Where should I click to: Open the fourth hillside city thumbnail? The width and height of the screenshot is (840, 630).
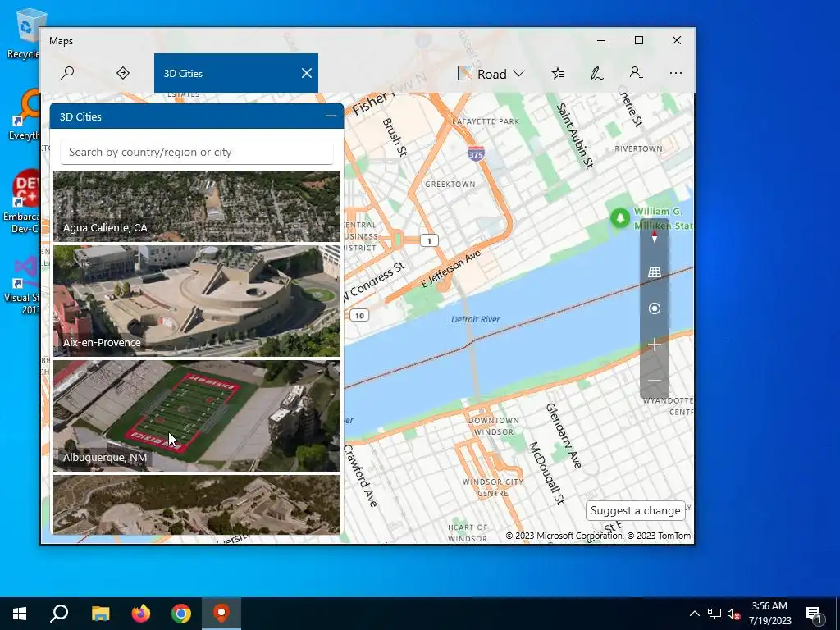coord(197,504)
